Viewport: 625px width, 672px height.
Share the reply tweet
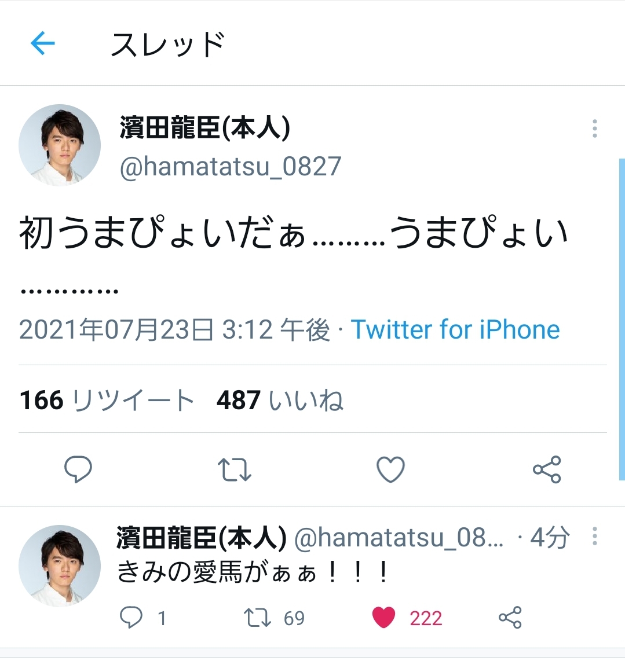510,618
